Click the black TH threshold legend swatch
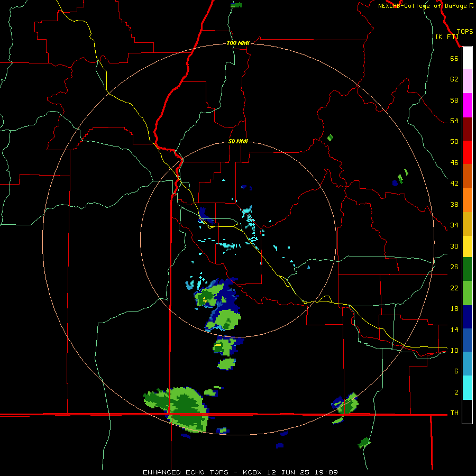 pos(467,411)
